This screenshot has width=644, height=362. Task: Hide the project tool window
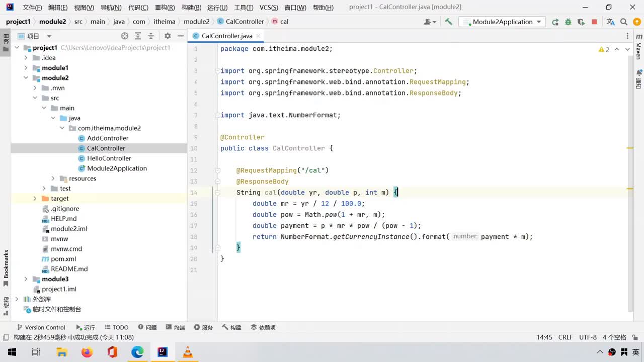pyautogui.click(x=181, y=36)
